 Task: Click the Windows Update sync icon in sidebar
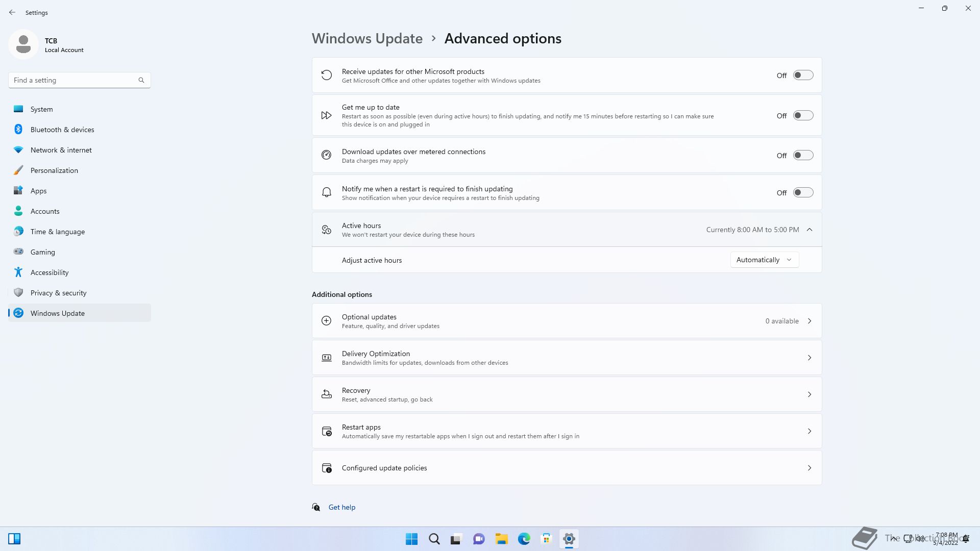click(x=18, y=313)
